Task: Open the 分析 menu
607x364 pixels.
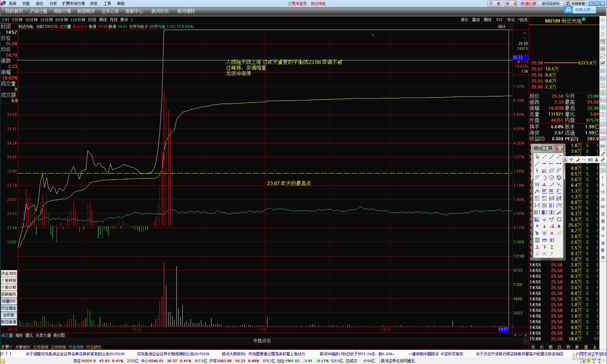Action: click(53, 3)
